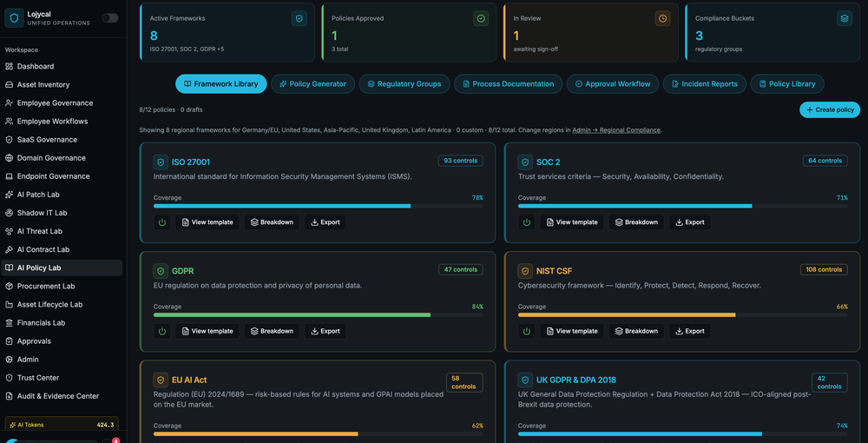Image resolution: width=868 pixels, height=443 pixels.
Task: Click the SOC 2 shield icon
Action: tap(525, 162)
